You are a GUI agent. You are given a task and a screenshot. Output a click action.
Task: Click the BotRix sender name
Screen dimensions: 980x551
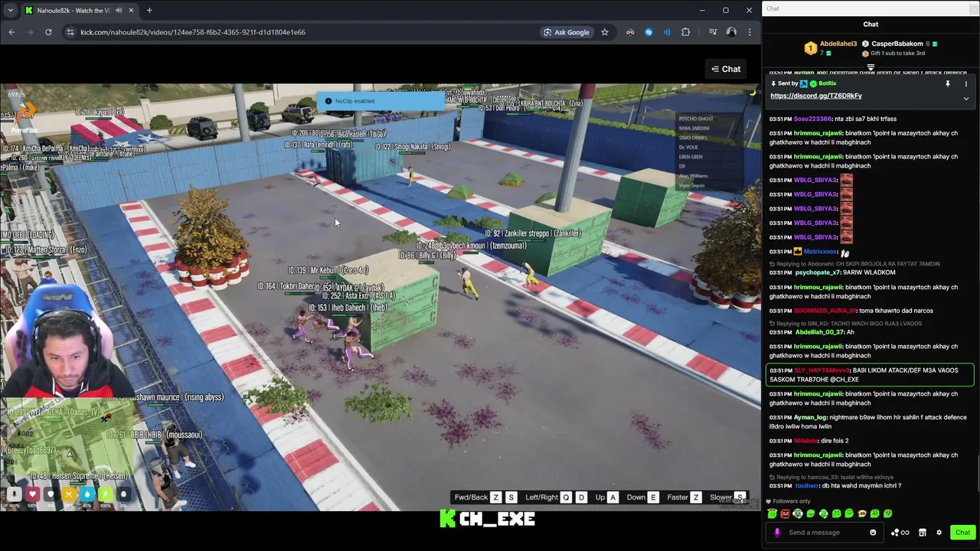[x=828, y=83]
